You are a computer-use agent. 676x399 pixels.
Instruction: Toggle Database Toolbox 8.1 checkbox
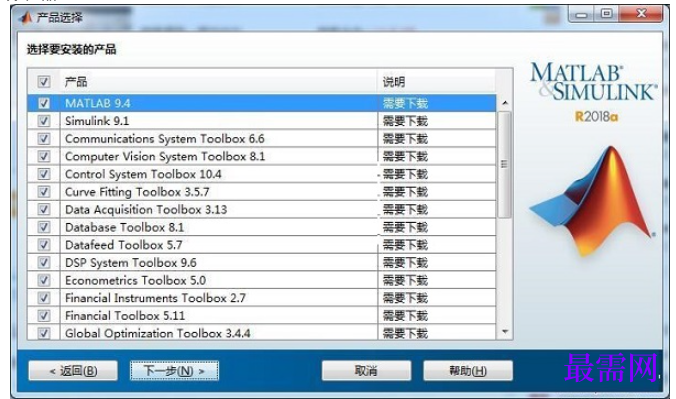click(x=44, y=227)
